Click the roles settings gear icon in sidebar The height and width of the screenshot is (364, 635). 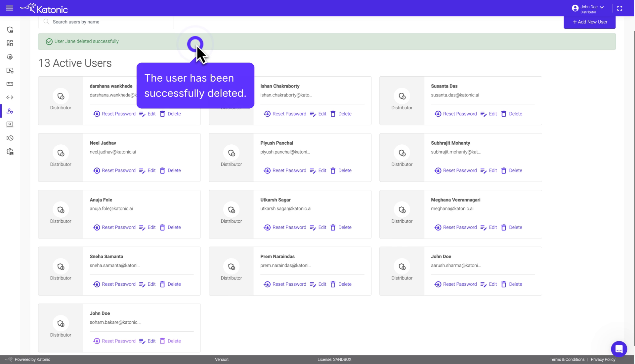[10, 152]
